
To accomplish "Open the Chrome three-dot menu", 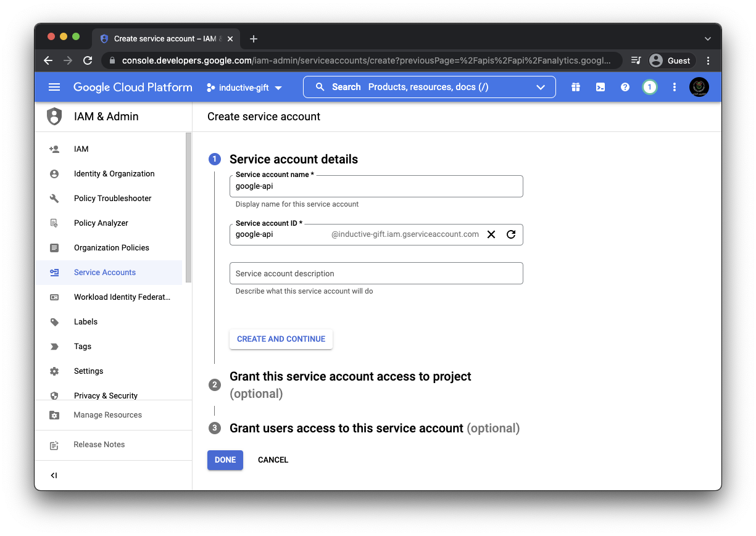I will (x=708, y=60).
